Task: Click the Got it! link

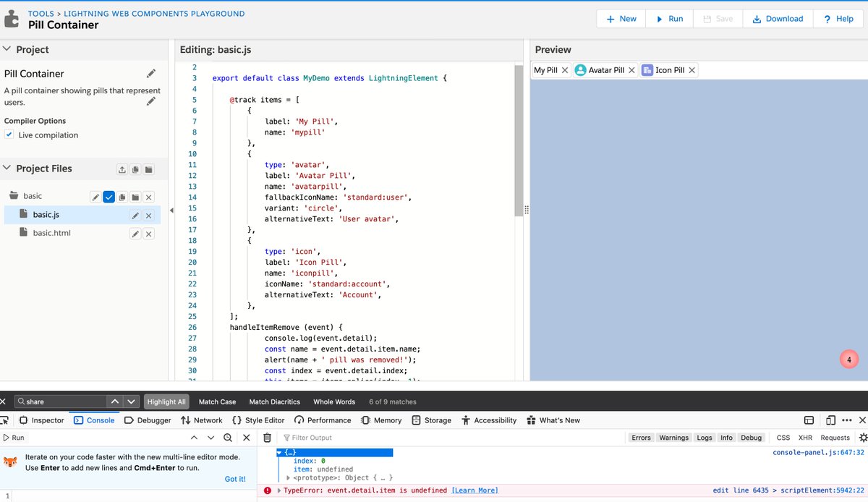Action: tap(235, 479)
